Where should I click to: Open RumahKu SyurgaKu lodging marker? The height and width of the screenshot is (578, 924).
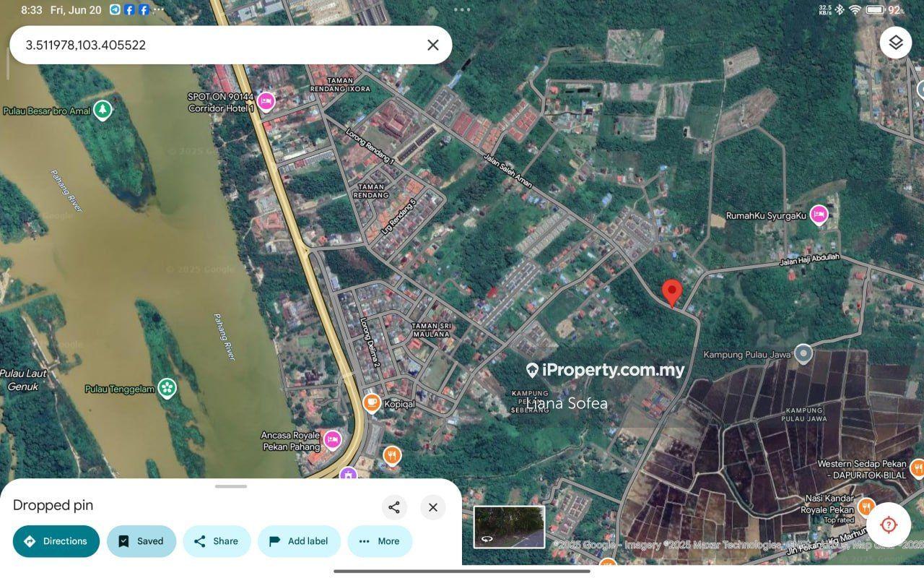click(819, 215)
